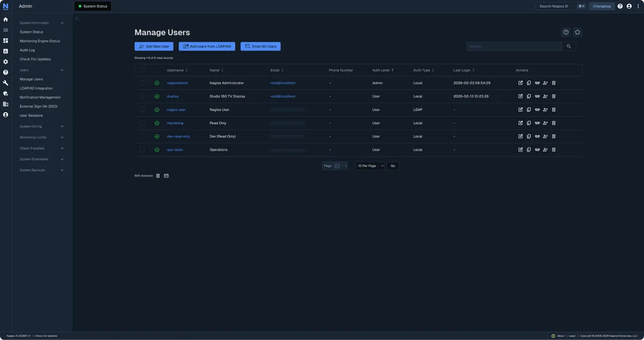This screenshot has height=340, width=644.
Task: Open the display username link
Action: pos(173,95)
